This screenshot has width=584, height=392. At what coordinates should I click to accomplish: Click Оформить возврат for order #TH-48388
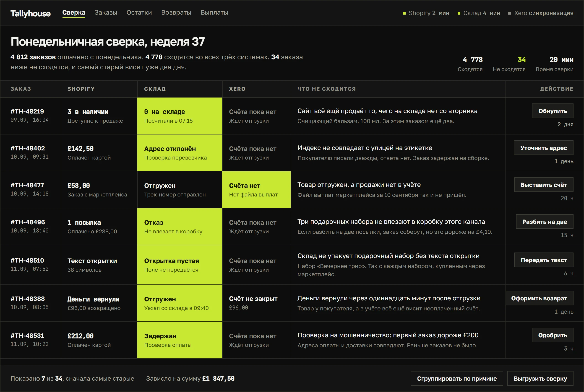539,298
